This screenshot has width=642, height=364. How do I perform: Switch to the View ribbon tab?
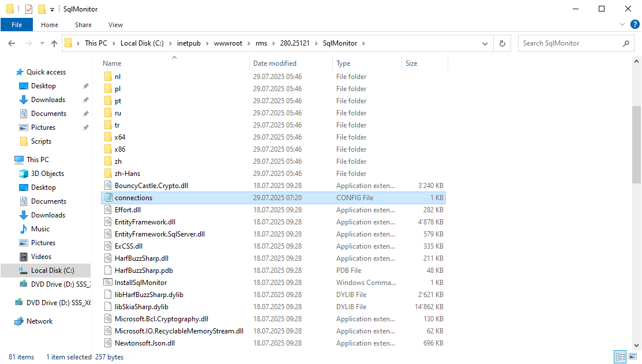pyautogui.click(x=115, y=25)
